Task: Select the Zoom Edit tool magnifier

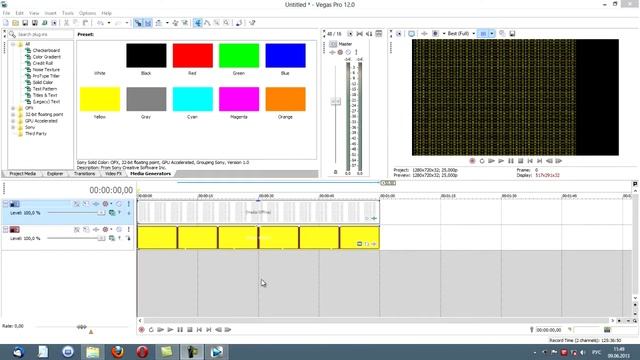Action: 226,23
